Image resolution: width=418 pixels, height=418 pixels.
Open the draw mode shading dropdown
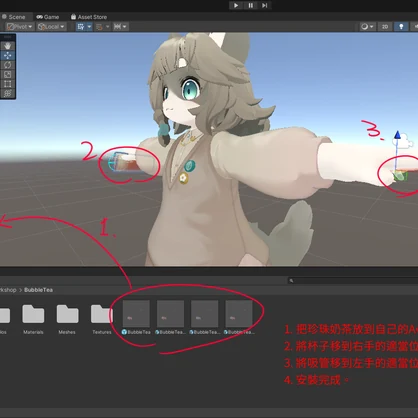tap(368, 27)
